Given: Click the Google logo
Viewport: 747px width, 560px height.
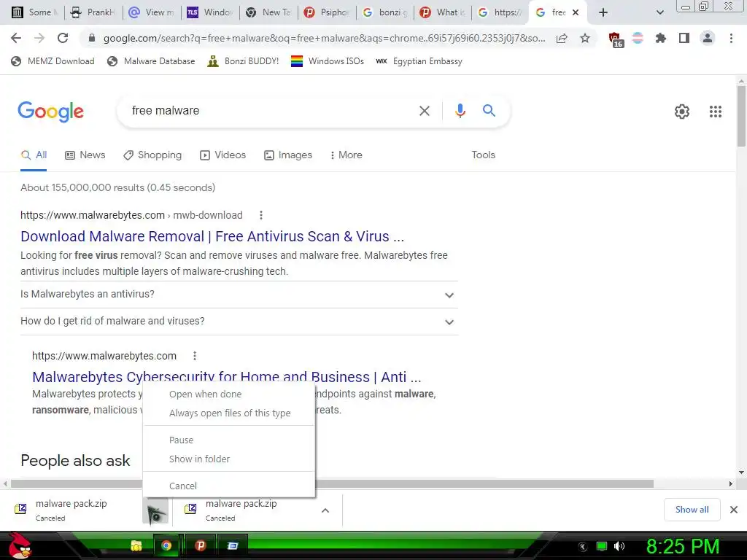Looking at the screenshot, I should (50, 112).
